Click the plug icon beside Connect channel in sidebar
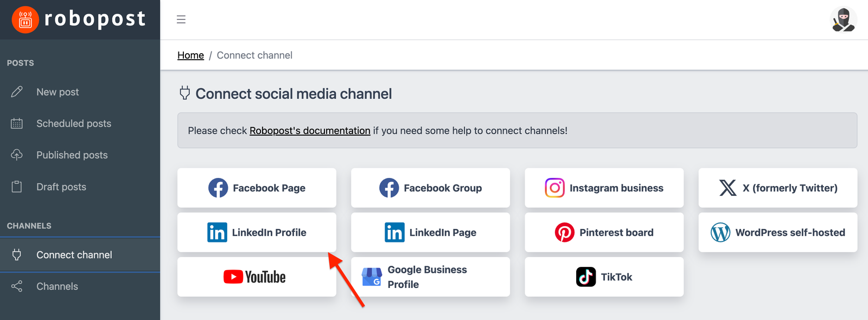The height and width of the screenshot is (320, 868). [x=17, y=255]
